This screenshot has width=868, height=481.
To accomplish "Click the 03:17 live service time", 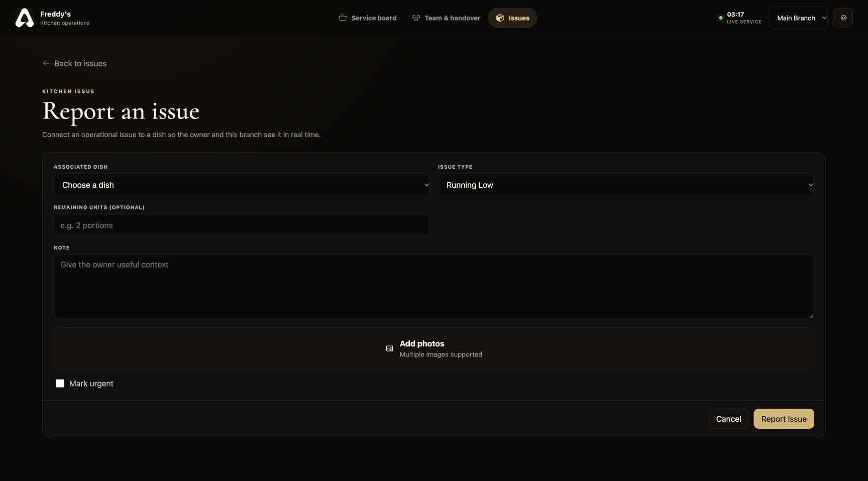I will 735,15.
